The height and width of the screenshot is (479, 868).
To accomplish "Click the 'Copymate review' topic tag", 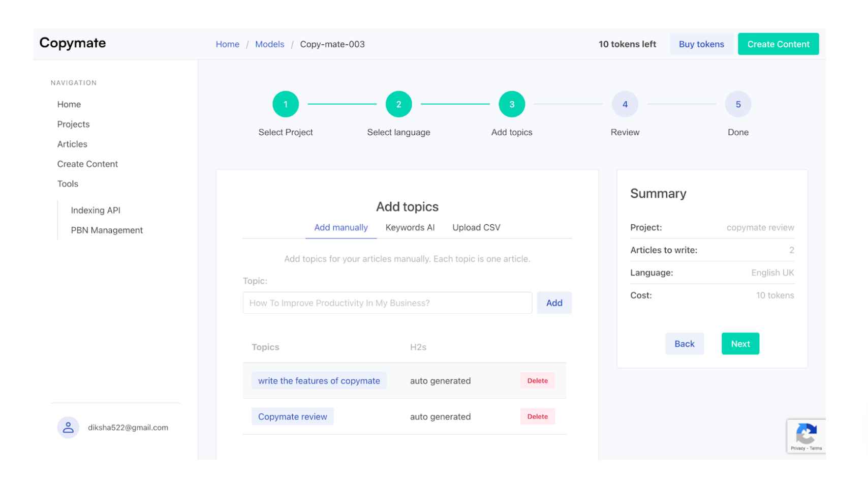I will 292,416.
